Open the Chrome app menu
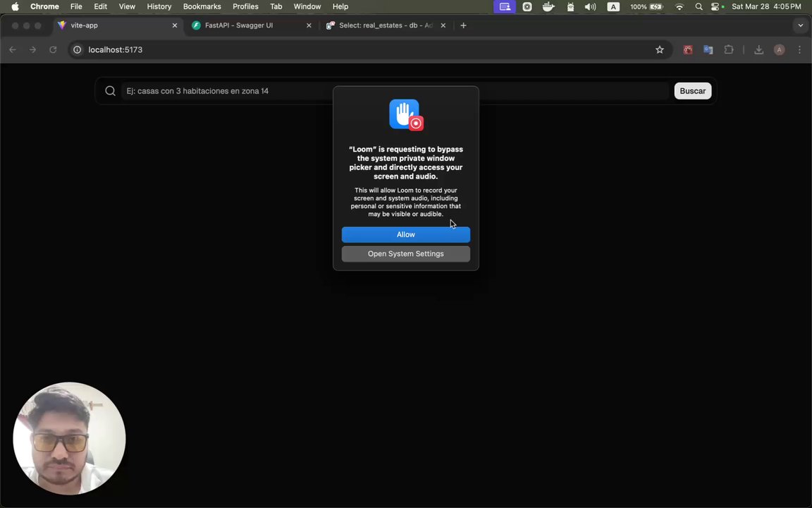Image resolution: width=812 pixels, height=508 pixels. (x=44, y=7)
